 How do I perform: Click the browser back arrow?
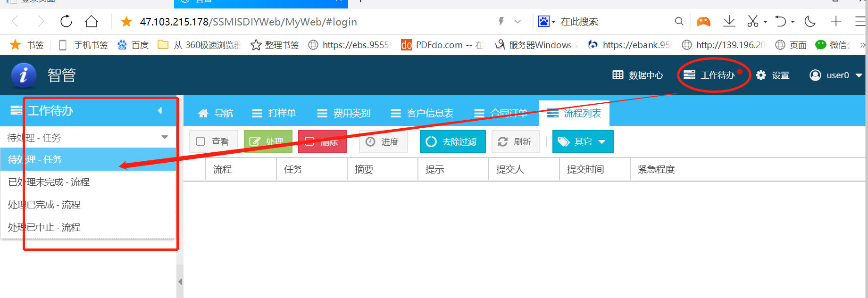15,21
